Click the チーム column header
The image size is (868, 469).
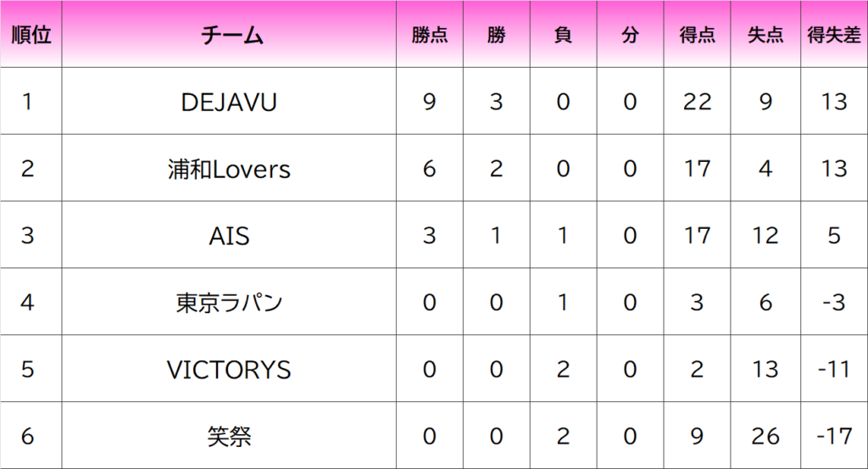[x=229, y=34]
